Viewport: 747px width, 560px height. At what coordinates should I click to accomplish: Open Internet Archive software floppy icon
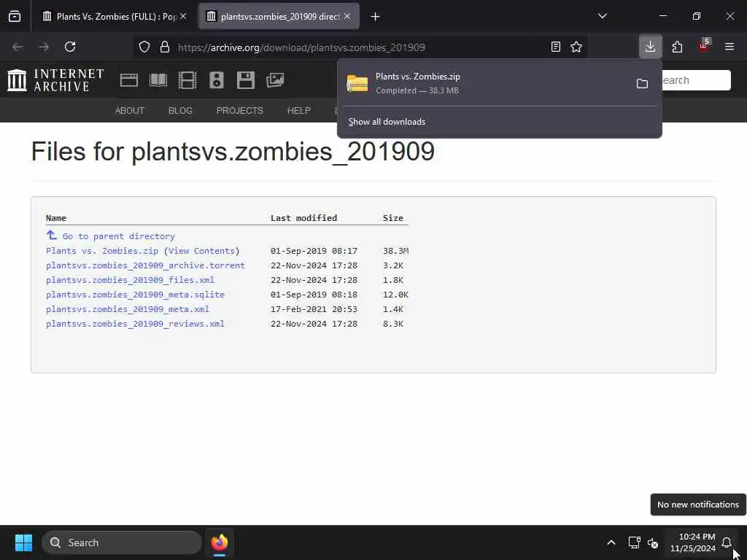(x=246, y=80)
